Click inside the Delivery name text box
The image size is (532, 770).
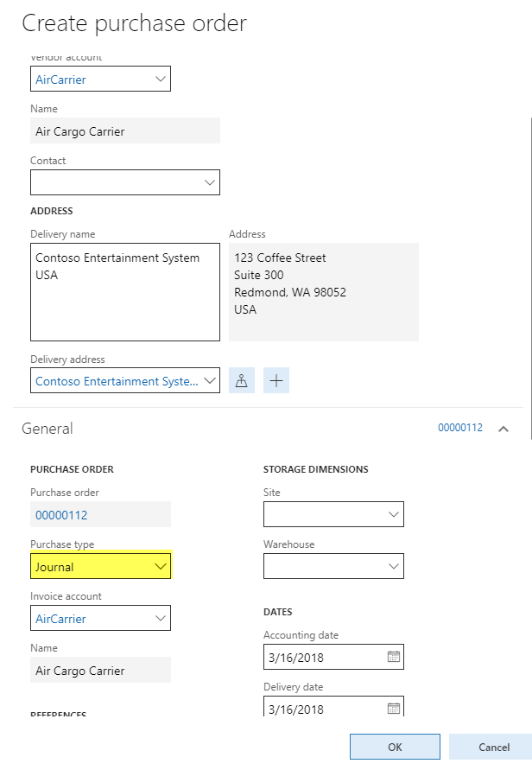click(124, 292)
